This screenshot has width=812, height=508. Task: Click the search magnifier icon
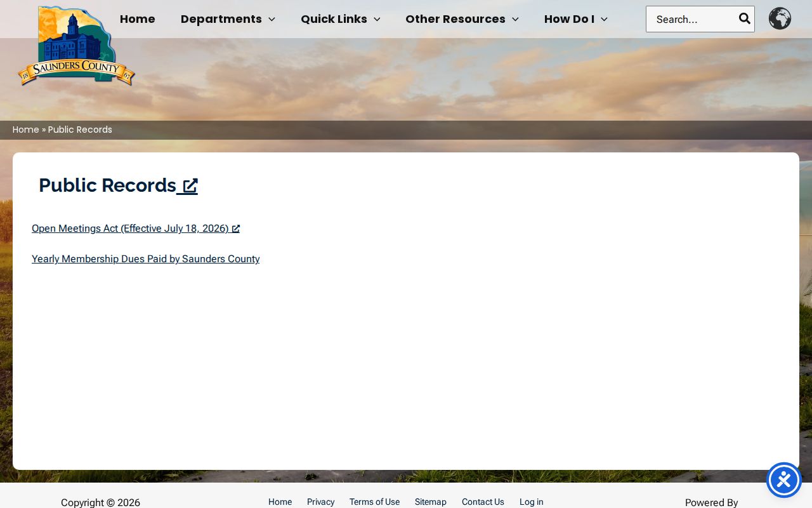[x=745, y=19]
